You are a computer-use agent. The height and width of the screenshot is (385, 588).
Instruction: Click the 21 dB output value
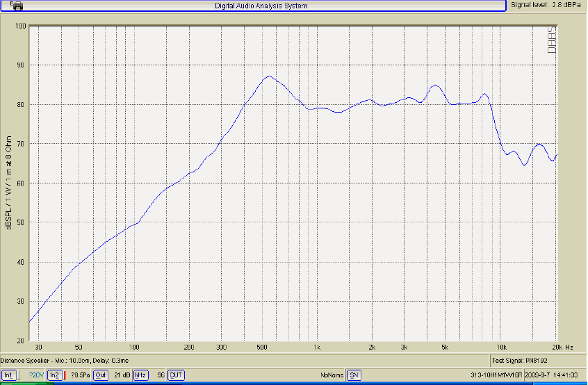[122, 375]
